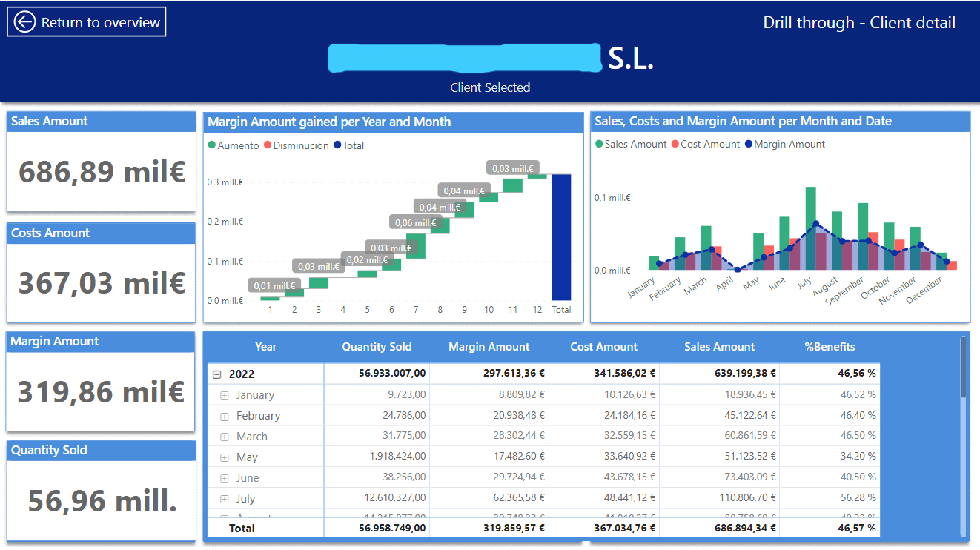Expand the May row in matrix
Screen dimensions: 980x550
(225, 458)
